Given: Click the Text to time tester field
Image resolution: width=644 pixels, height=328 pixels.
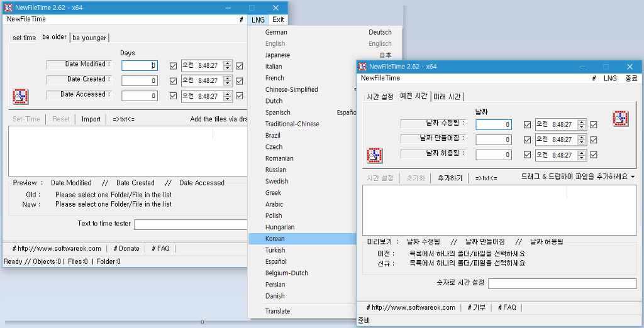Looking at the screenshot, I should click(191, 224).
